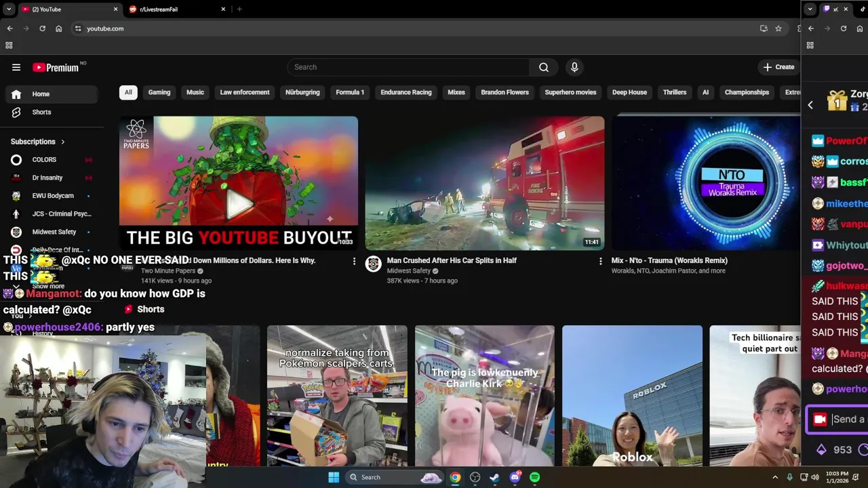This screenshot has width=868, height=488.
Task: Open the apps grid in the Twitch window
Action: pos(810,45)
